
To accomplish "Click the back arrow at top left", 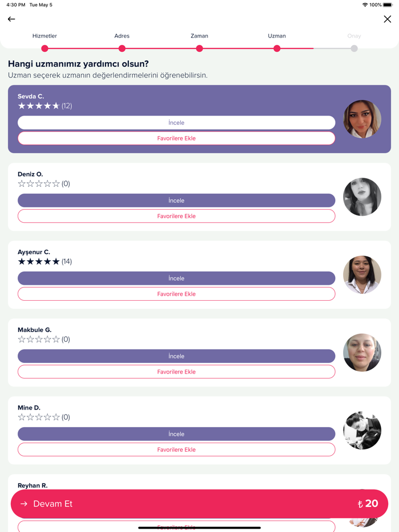I will coord(11,19).
